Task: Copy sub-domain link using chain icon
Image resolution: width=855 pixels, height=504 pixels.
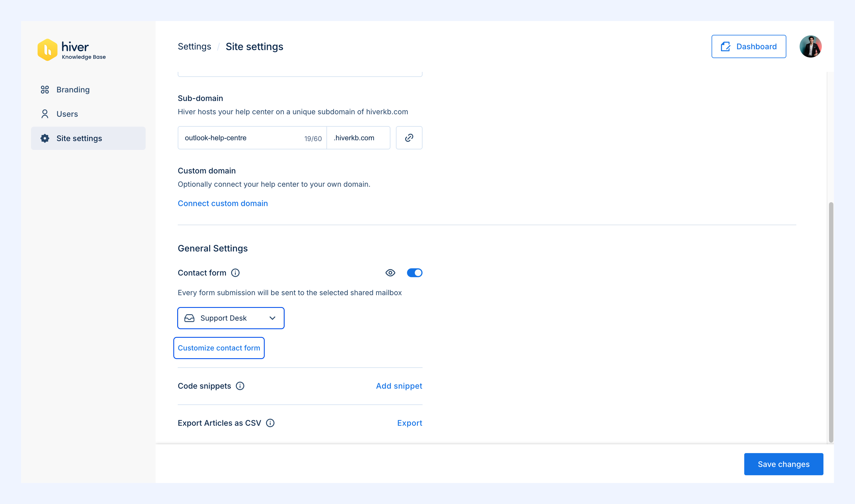Action: click(x=409, y=138)
